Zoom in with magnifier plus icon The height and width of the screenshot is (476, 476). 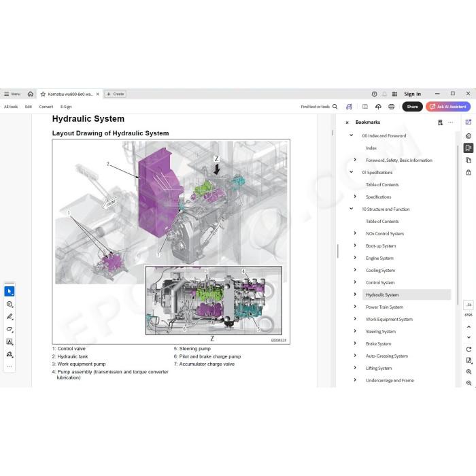(469, 372)
